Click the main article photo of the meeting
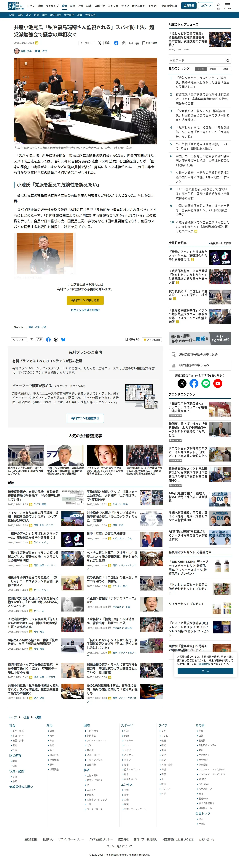239x868 pixels. click(85, 101)
